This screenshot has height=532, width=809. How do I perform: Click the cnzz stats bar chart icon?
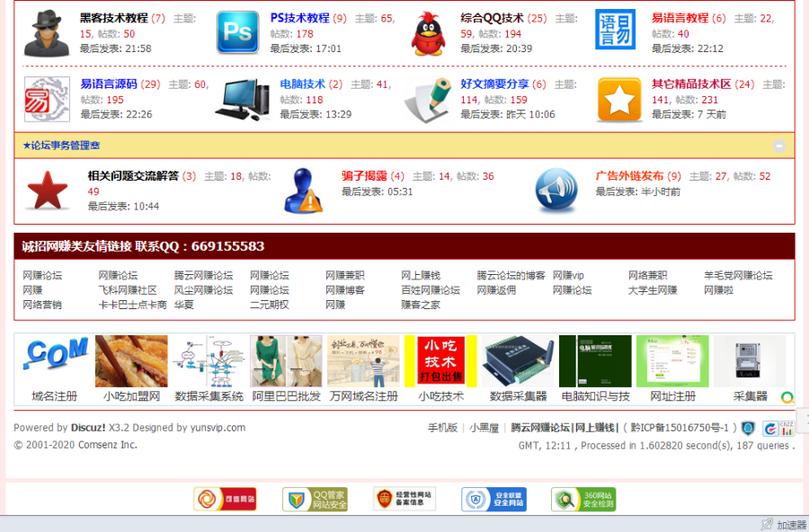click(x=787, y=429)
